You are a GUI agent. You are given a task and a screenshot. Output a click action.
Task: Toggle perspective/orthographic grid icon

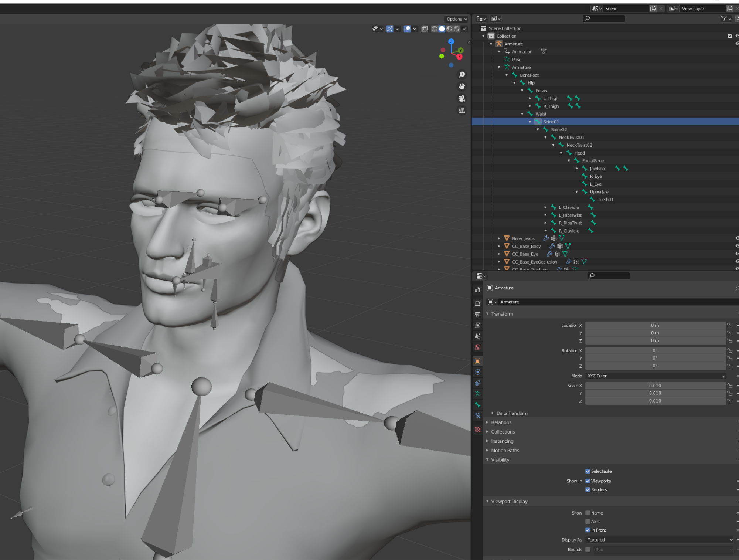coord(462,110)
